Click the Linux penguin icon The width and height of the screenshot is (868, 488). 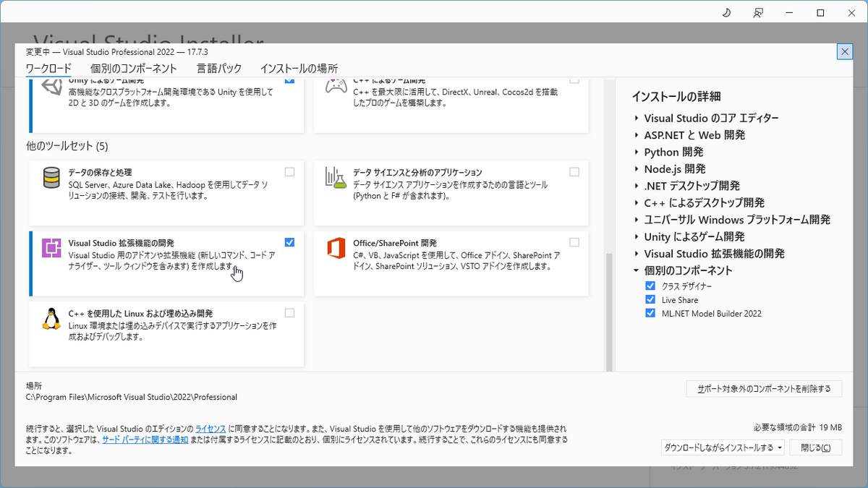pyautogui.click(x=51, y=319)
